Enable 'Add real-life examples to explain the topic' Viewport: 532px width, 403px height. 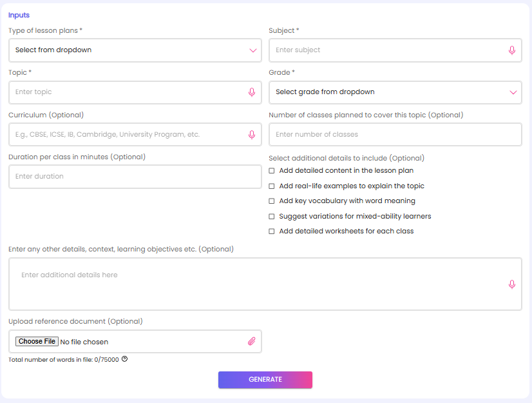coord(271,186)
